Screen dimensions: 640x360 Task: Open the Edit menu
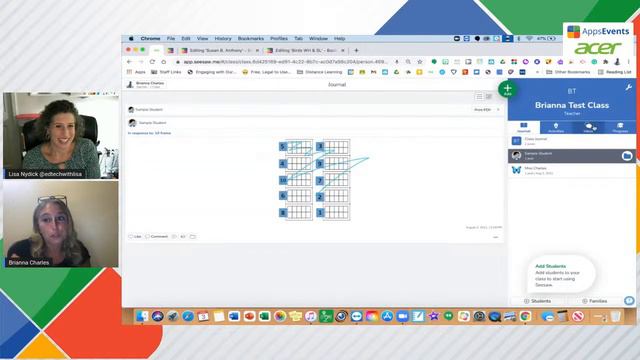186,38
